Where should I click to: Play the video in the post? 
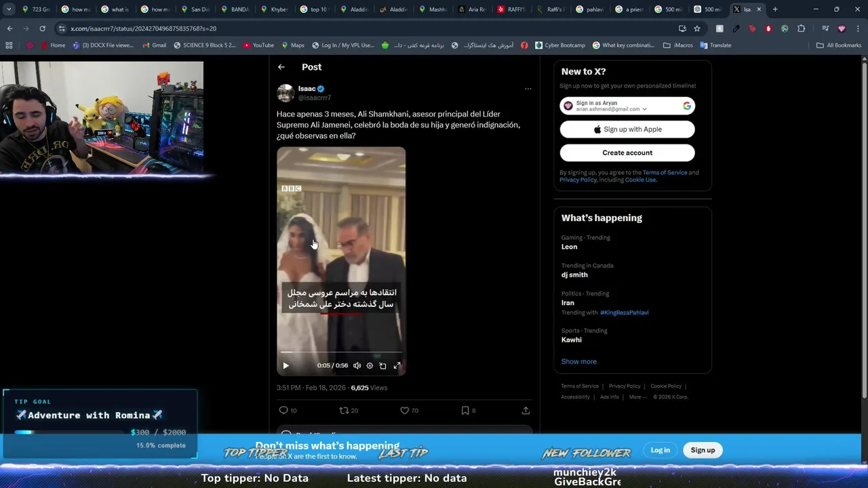[x=285, y=365]
